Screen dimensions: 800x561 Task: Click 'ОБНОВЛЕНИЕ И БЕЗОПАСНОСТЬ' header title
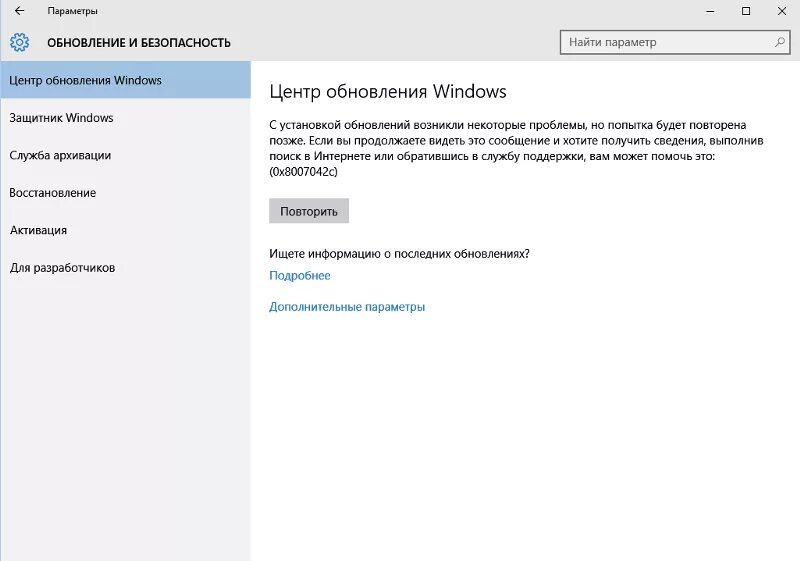[x=139, y=43]
